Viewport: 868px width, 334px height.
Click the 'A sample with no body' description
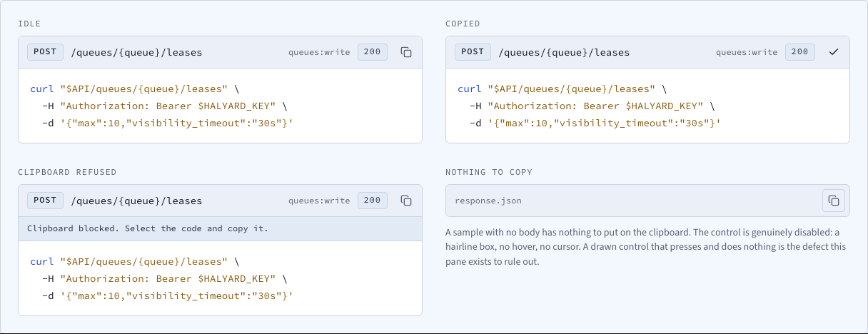pos(647,247)
